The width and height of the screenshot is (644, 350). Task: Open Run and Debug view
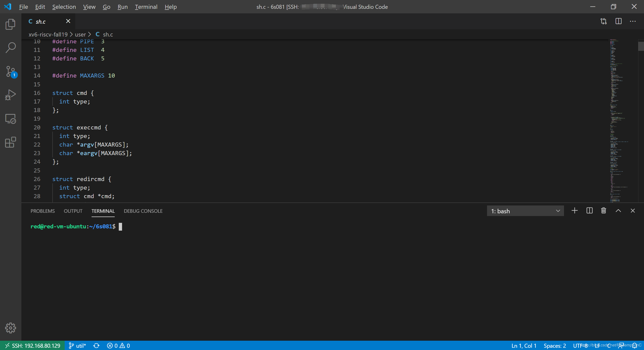click(x=10, y=95)
